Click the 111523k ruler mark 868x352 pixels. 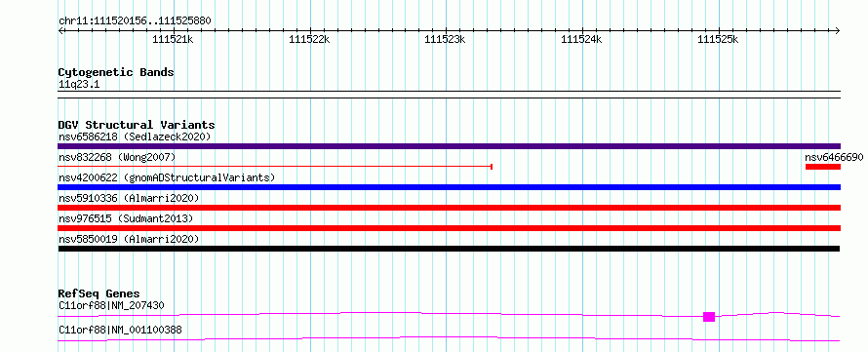click(x=445, y=39)
